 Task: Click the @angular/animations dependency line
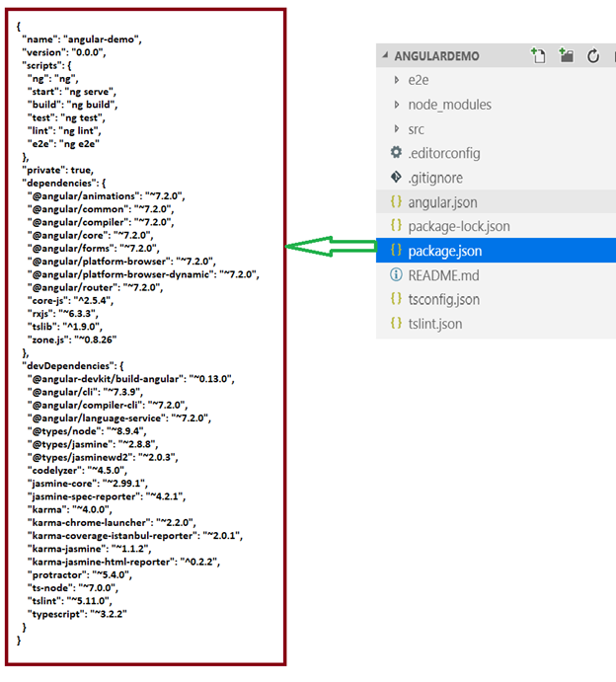click(x=107, y=196)
